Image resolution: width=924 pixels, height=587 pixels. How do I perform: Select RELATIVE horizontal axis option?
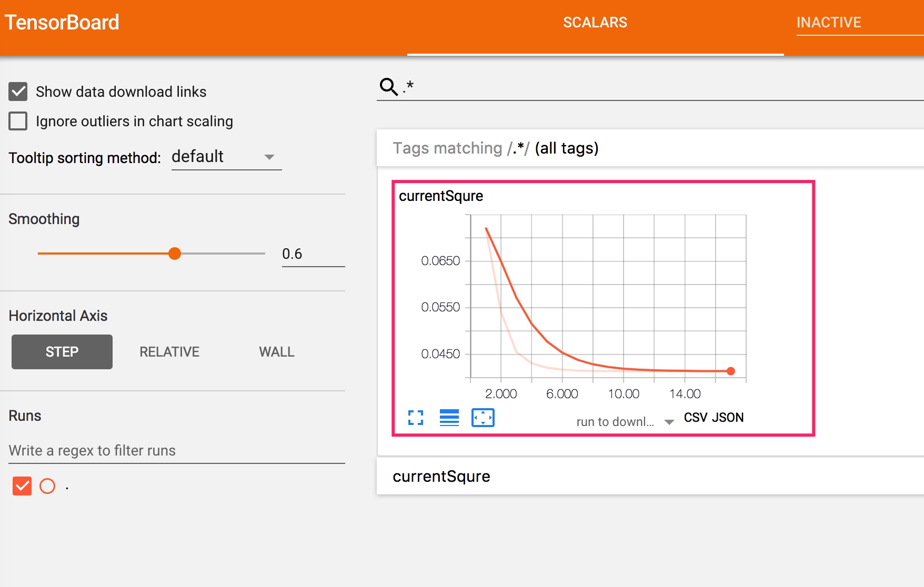tap(169, 352)
